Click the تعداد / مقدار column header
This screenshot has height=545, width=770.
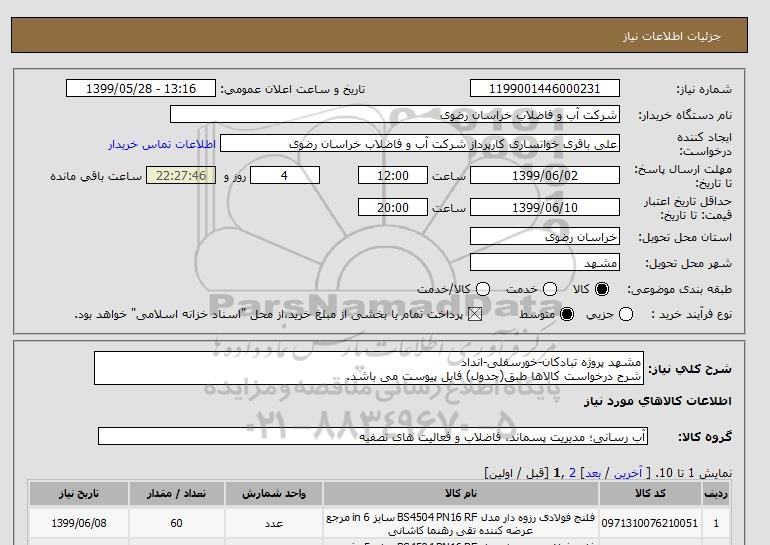point(177,493)
